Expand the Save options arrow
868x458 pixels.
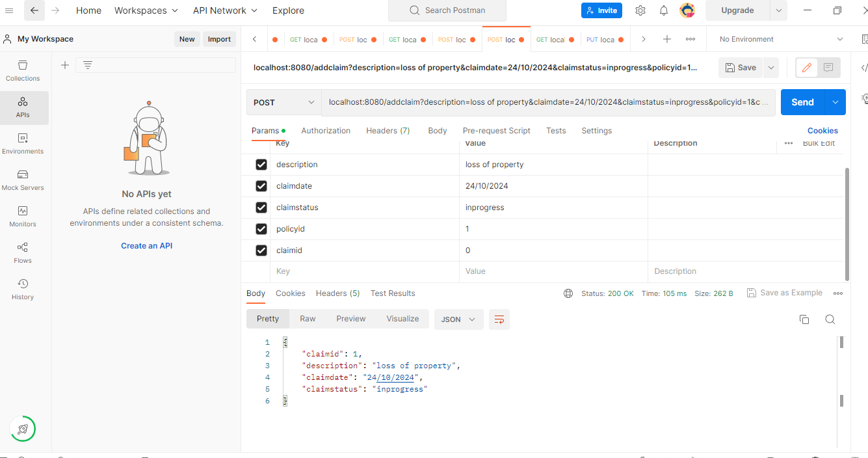coord(771,68)
